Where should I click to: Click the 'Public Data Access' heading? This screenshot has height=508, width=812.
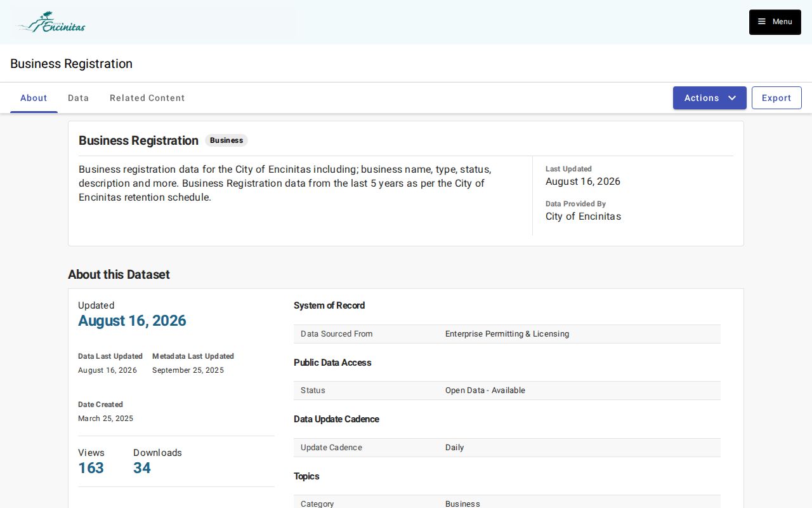[332, 363]
